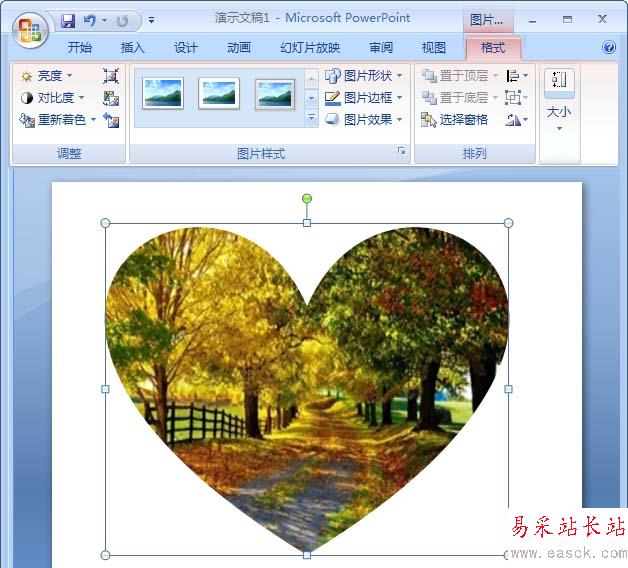Open the 选择窗格 selection pane

tap(455, 120)
